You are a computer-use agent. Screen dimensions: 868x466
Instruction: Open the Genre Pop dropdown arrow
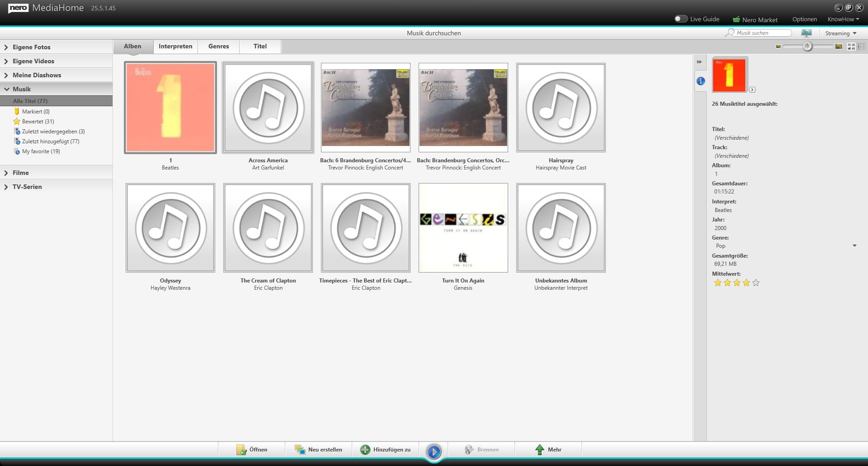[854, 246]
